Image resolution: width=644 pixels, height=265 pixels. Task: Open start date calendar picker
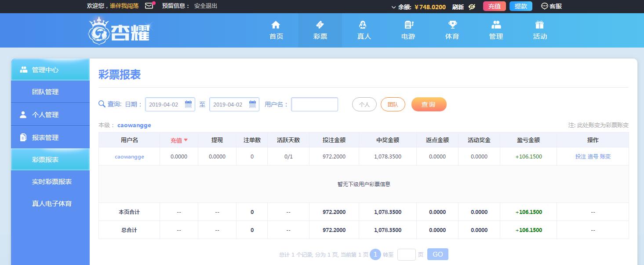pyautogui.click(x=188, y=104)
